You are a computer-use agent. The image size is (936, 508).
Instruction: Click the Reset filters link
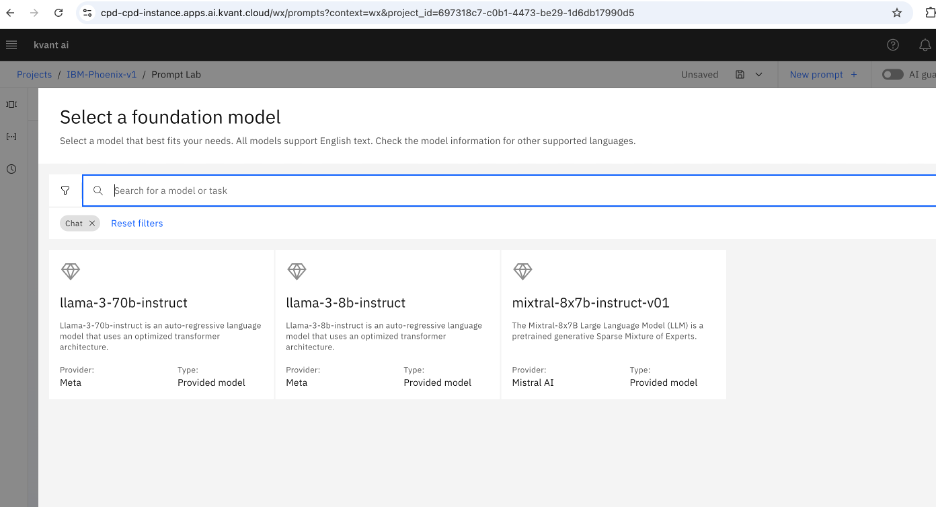tap(137, 223)
